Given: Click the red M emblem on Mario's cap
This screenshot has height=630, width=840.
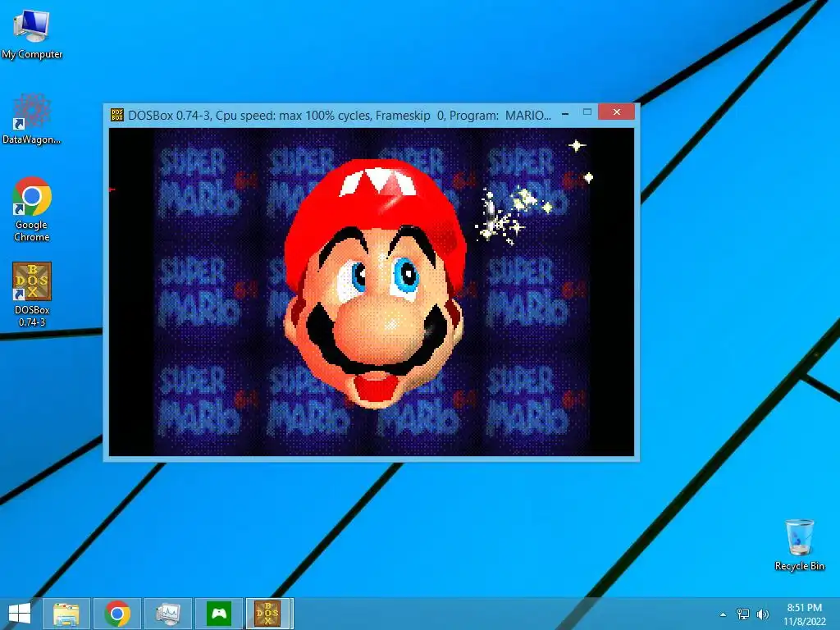Looking at the screenshot, I should [x=378, y=181].
